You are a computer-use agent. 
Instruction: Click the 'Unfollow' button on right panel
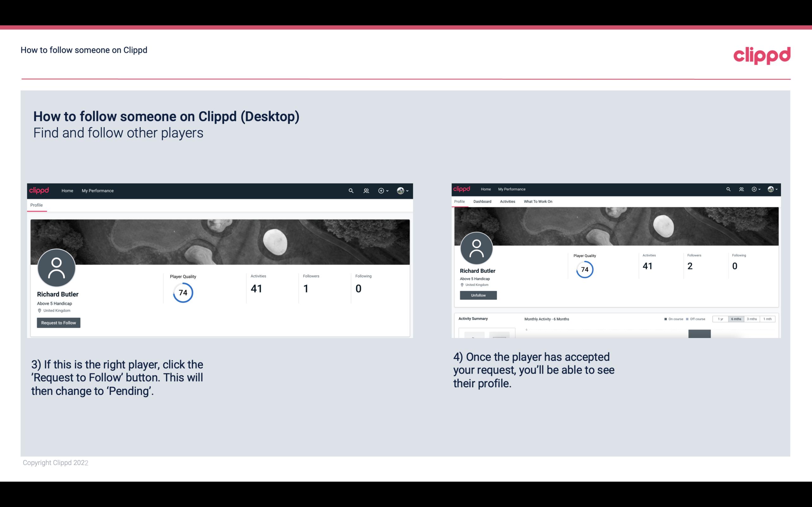[x=477, y=295]
